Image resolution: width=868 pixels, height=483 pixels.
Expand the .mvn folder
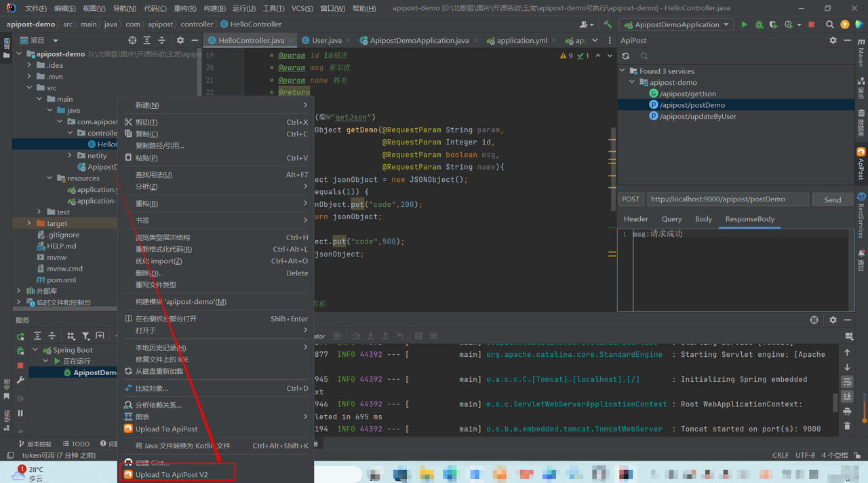point(29,77)
